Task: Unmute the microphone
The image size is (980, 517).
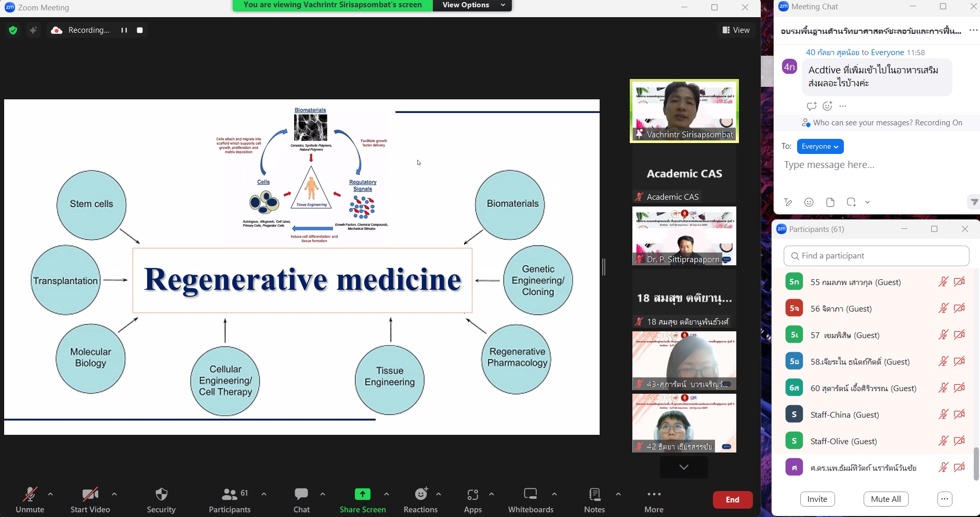Action: tap(30, 495)
